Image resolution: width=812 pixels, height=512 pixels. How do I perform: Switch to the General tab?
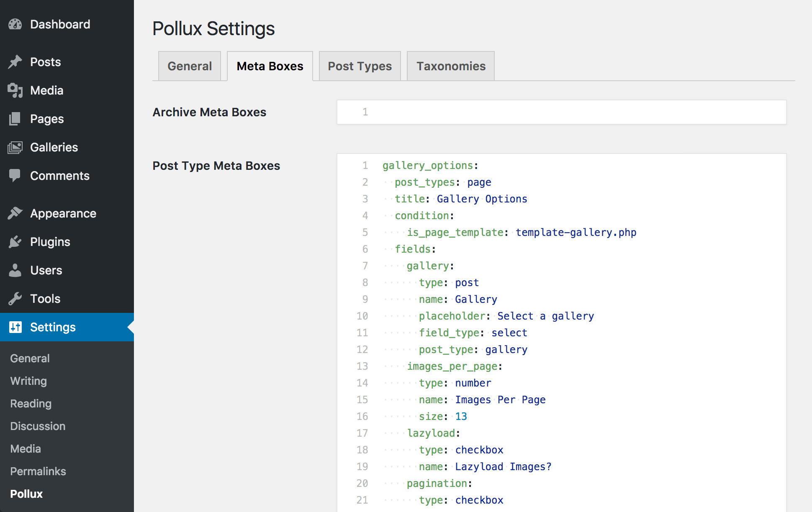coord(190,66)
